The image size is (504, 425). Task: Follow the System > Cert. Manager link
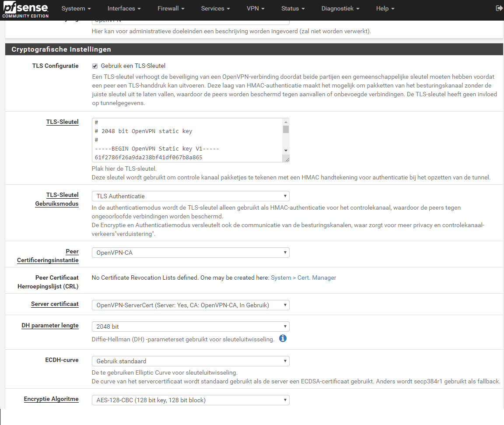304,278
